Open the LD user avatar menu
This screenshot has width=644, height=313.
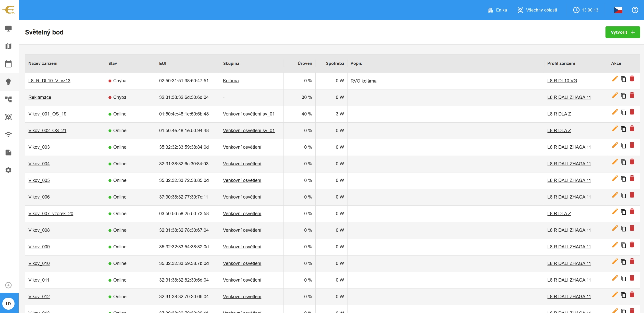tap(8, 304)
